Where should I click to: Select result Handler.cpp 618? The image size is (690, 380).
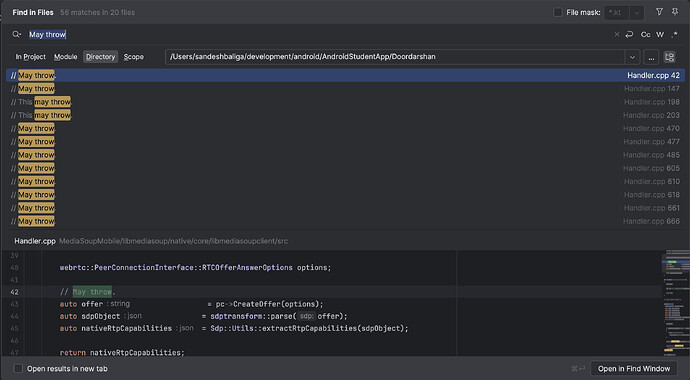345,194
